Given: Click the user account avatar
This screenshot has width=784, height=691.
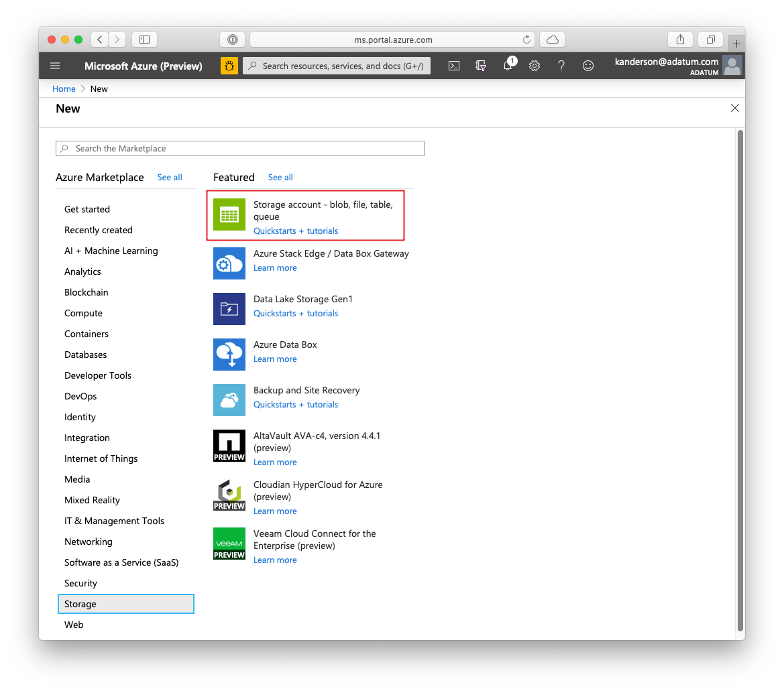Looking at the screenshot, I should pos(732,66).
